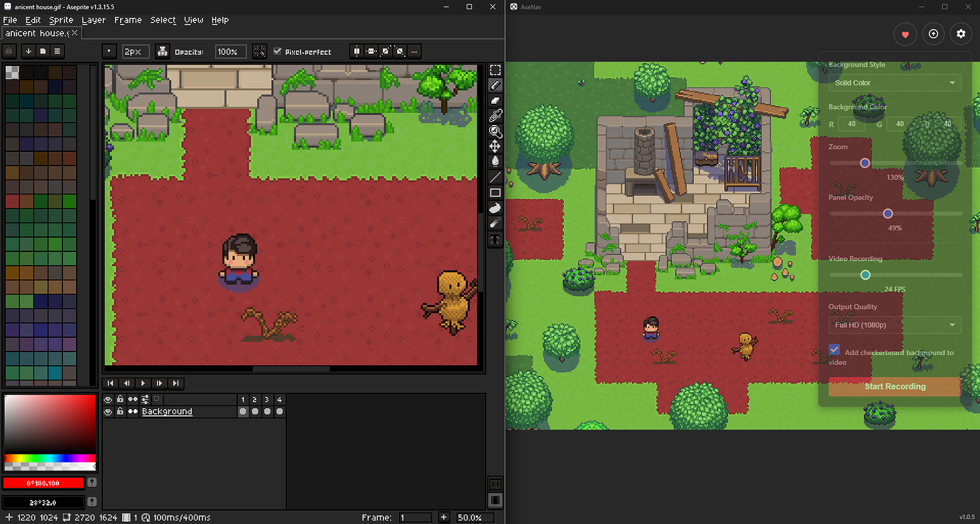980x524 pixels.
Task: Open AseNav settings gear
Action: pyautogui.click(x=961, y=33)
